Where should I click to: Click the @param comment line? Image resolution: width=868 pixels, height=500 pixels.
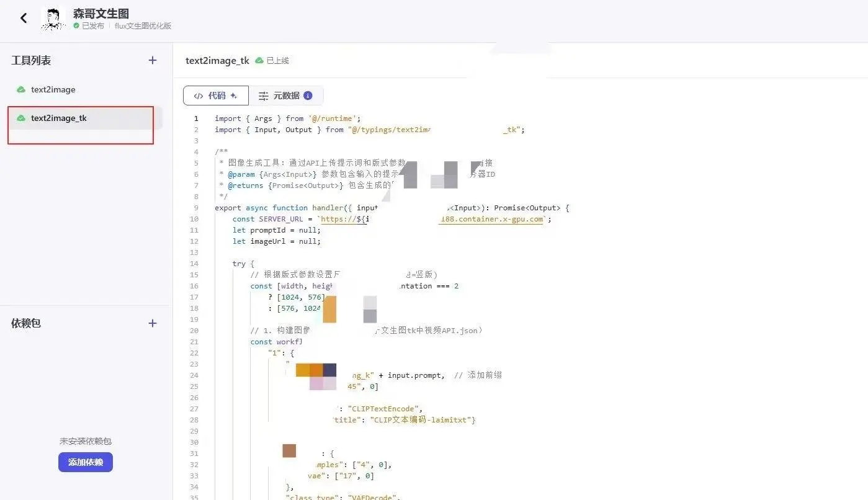pyautogui.click(x=357, y=174)
